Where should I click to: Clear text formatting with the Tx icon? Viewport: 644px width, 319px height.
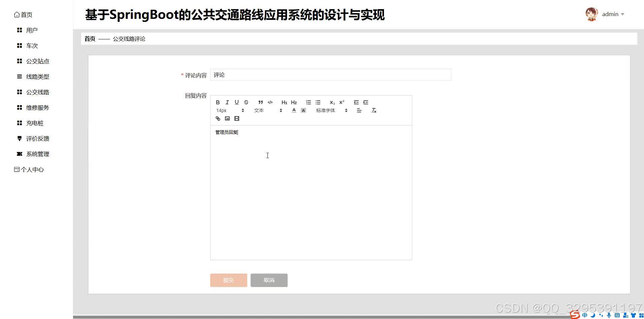(374, 110)
